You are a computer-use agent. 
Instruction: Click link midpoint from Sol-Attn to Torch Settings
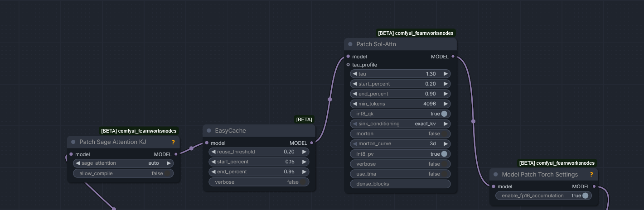(474, 121)
